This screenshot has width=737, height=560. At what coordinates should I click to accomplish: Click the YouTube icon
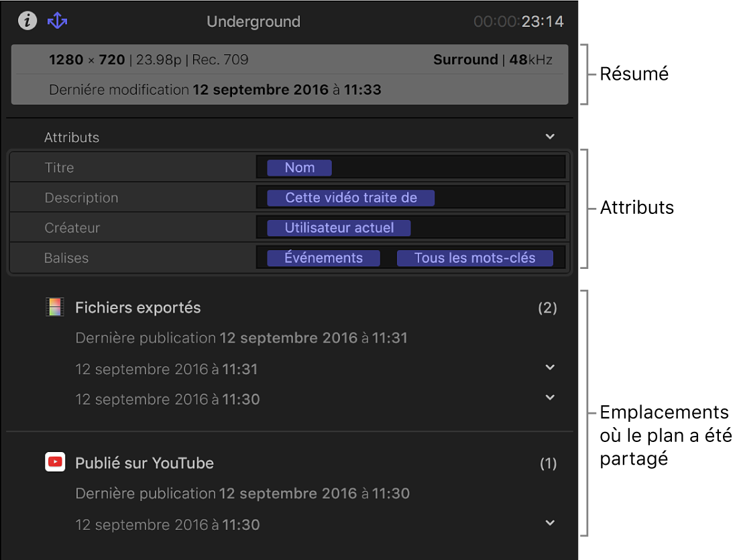click(x=55, y=462)
